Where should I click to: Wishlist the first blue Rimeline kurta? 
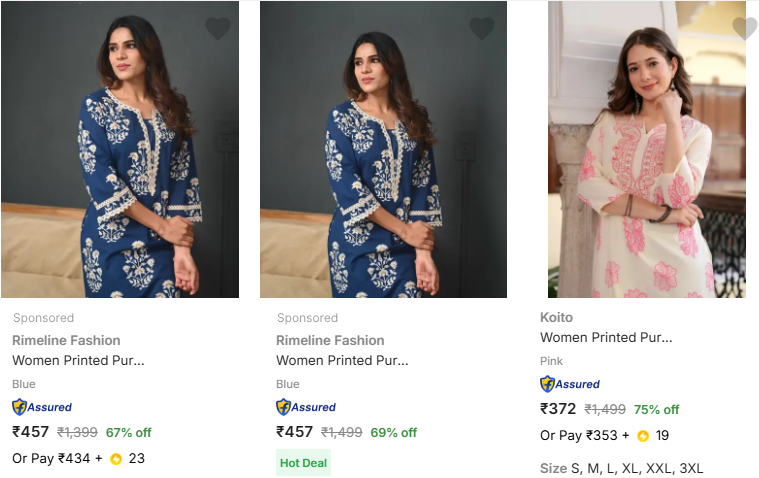218,28
